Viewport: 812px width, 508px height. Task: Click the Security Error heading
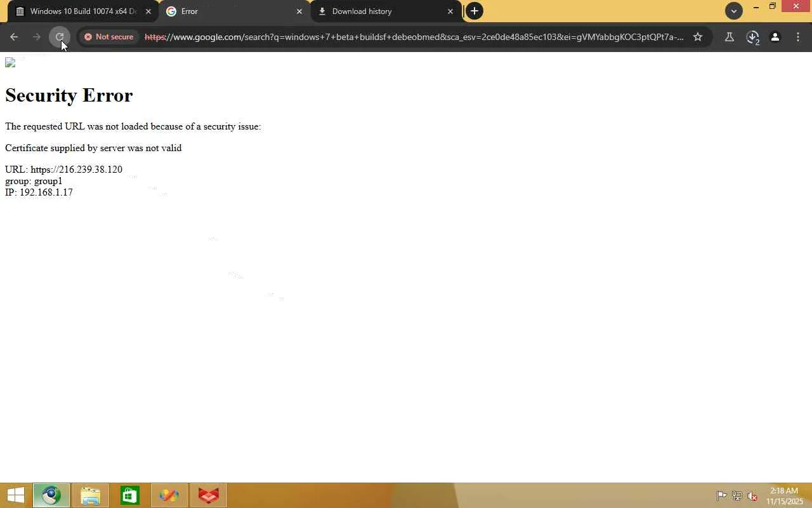click(69, 95)
